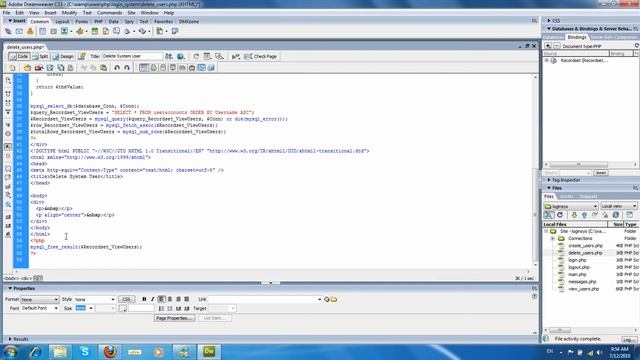
Task: Toggle Italic formatting in Properties
Action: [152, 299]
